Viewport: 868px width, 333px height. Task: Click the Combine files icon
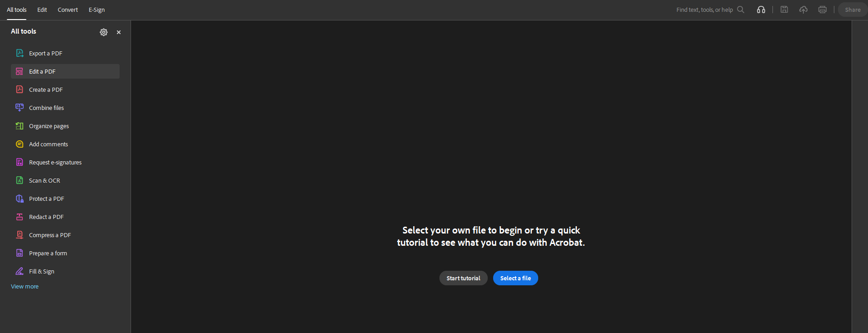(x=20, y=108)
